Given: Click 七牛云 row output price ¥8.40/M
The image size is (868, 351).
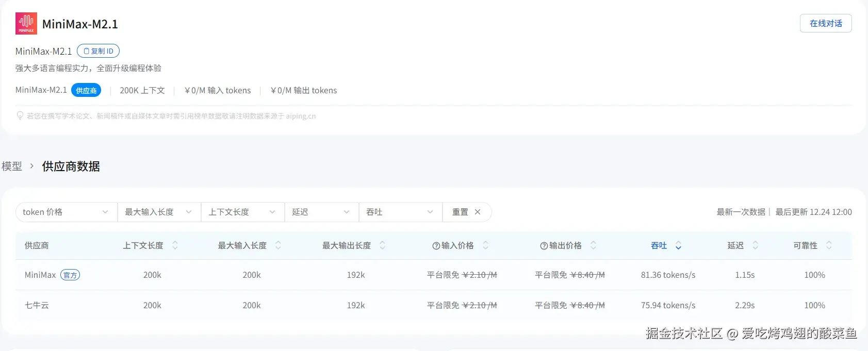Looking at the screenshot, I should click(587, 305).
